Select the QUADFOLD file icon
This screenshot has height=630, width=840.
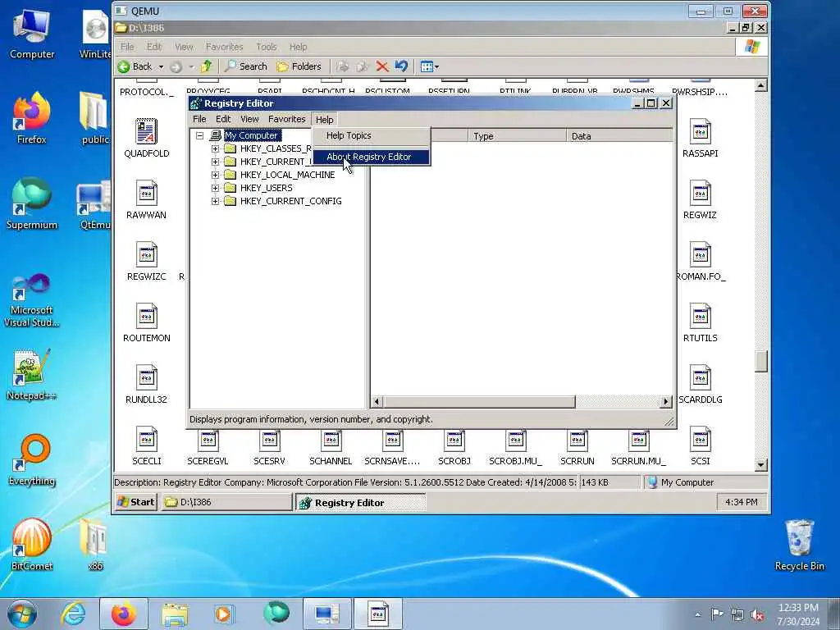pos(146,138)
